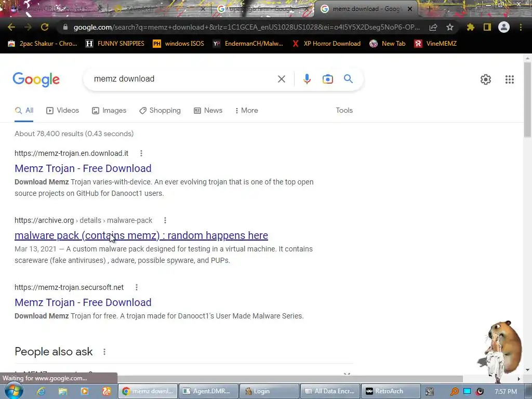Switch to the Shopping results tab
Screen dimensions: 532x399
point(160,111)
